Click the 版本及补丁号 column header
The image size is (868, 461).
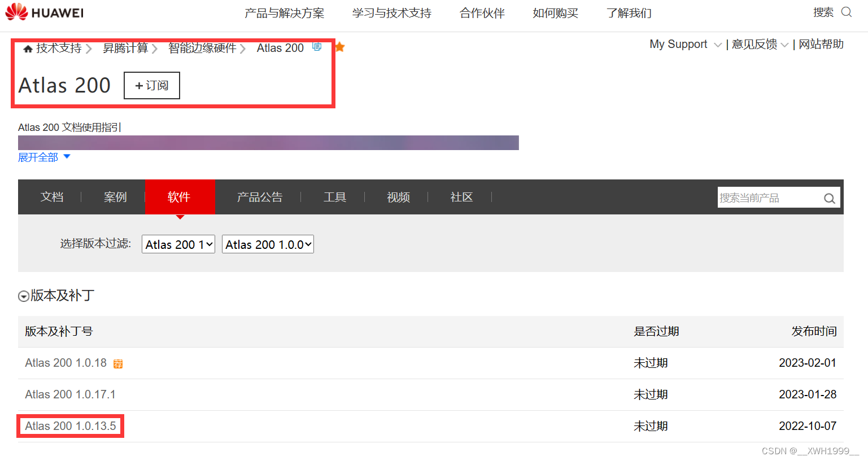coord(59,331)
